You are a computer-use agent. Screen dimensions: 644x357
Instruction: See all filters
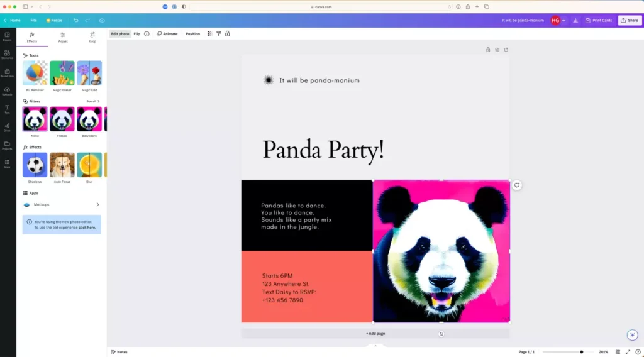pyautogui.click(x=93, y=101)
